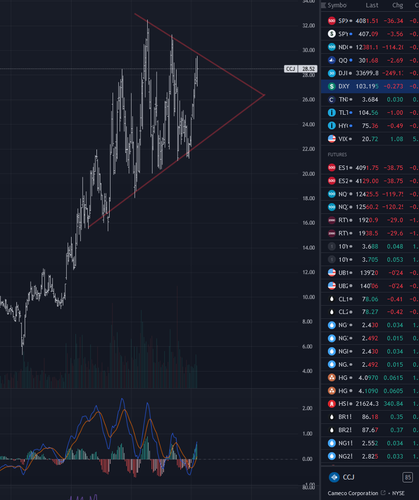
Task: Click the red S&P logo beside 4081.51
Action: (332, 21)
